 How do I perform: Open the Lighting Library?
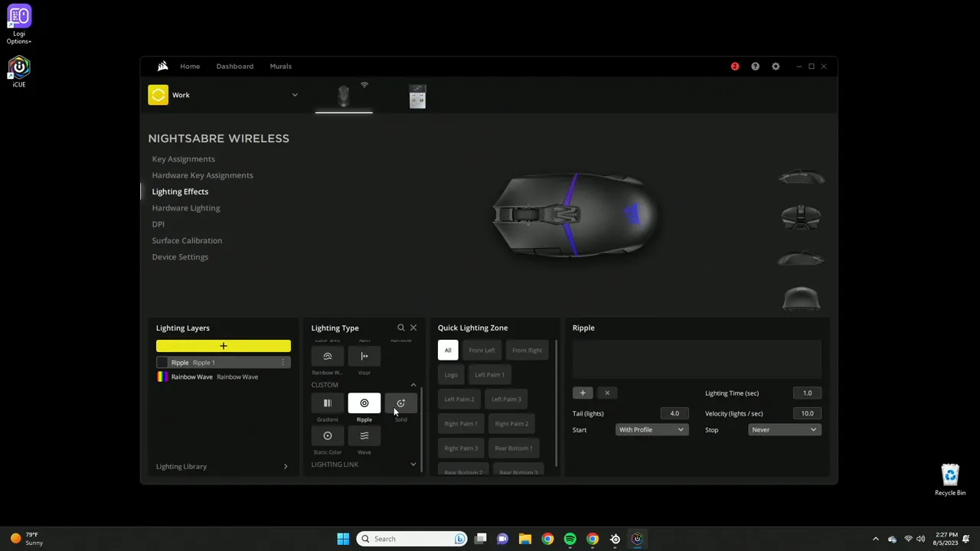tap(181, 466)
